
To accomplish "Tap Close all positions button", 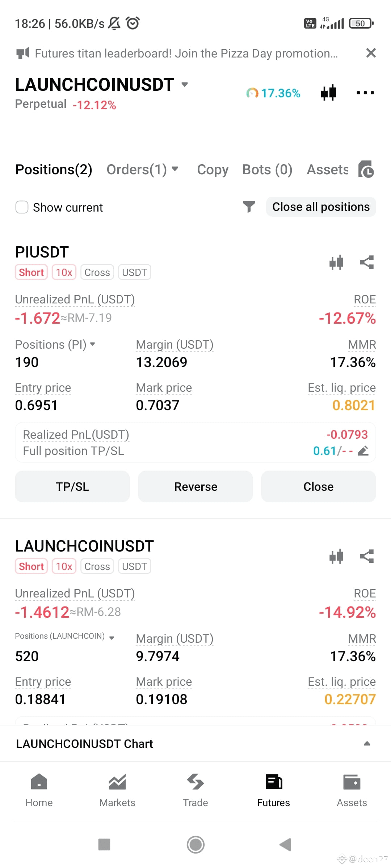I will 321,207.
